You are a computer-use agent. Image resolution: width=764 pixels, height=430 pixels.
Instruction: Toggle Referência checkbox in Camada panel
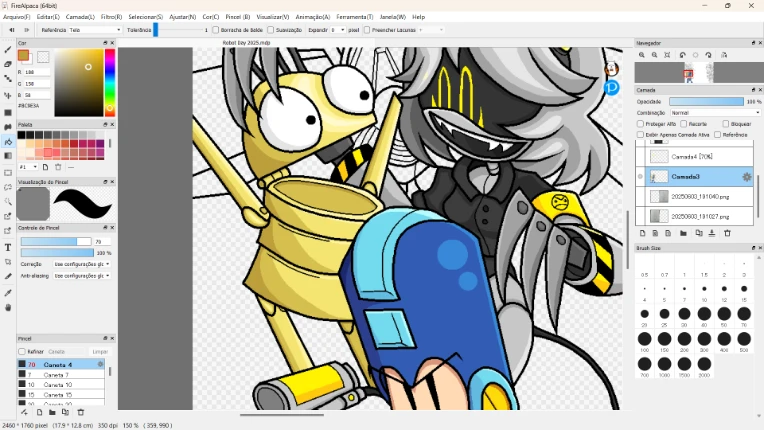pyautogui.click(x=718, y=134)
